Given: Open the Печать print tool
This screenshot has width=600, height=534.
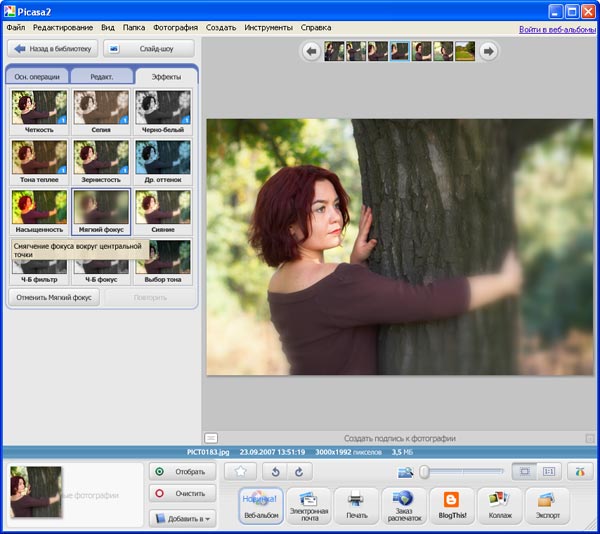Looking at the screenshot, I should click(355, 505).
